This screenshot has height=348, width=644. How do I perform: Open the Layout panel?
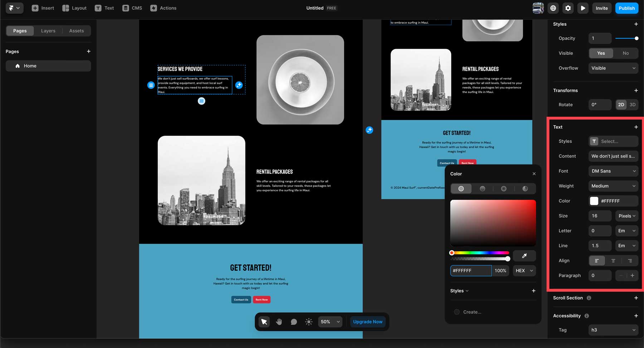tap(74, 8)
